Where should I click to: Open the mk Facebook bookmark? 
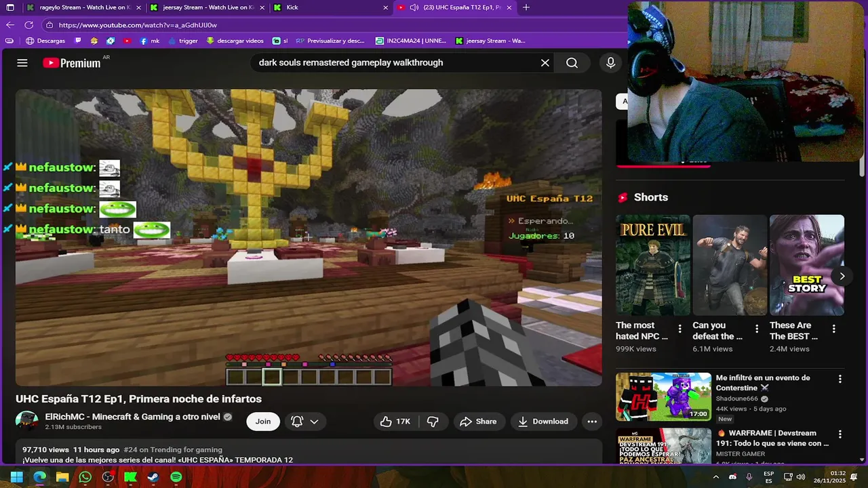click(x=149, y=41)
